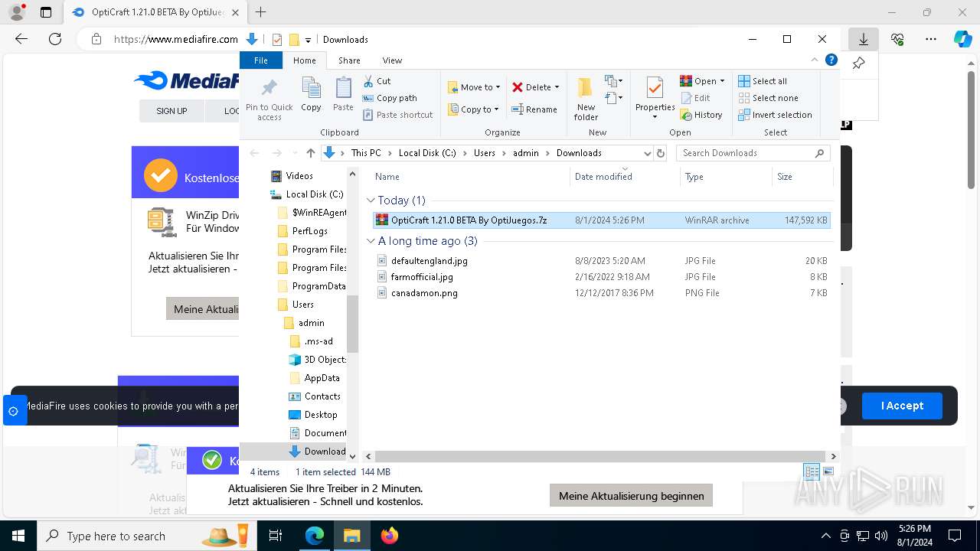The width and height of the screenshot is (980, 551).
Task: Click 'Meine Aktualisierung beginnen' button
Action: pos(631,496)
